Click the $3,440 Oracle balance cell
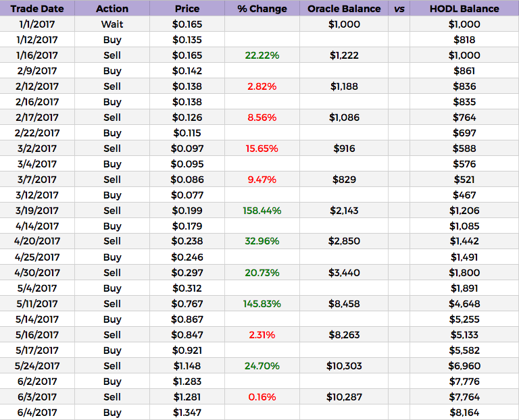Screen dimensions: 519x420 [x=344, y=273]
